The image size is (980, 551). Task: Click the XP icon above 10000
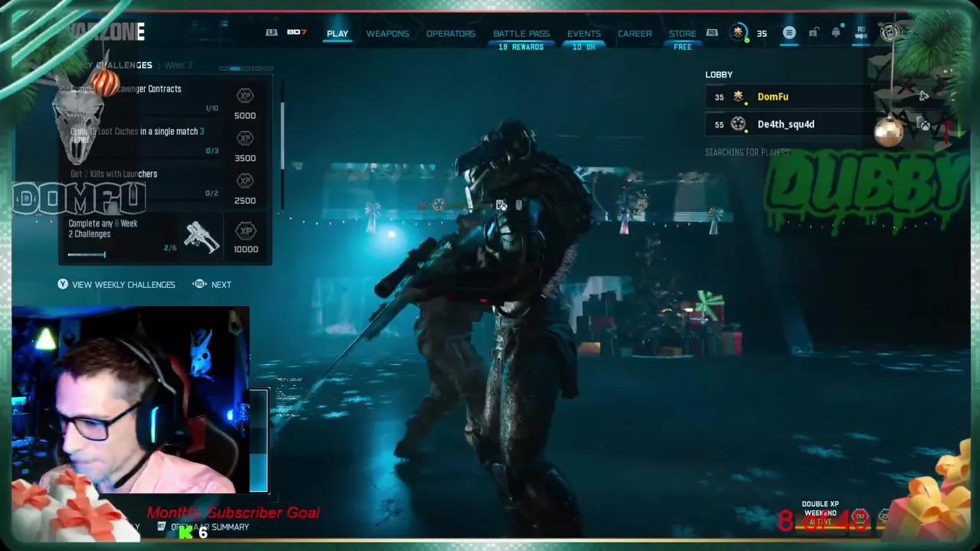click(x=246, y=230)
